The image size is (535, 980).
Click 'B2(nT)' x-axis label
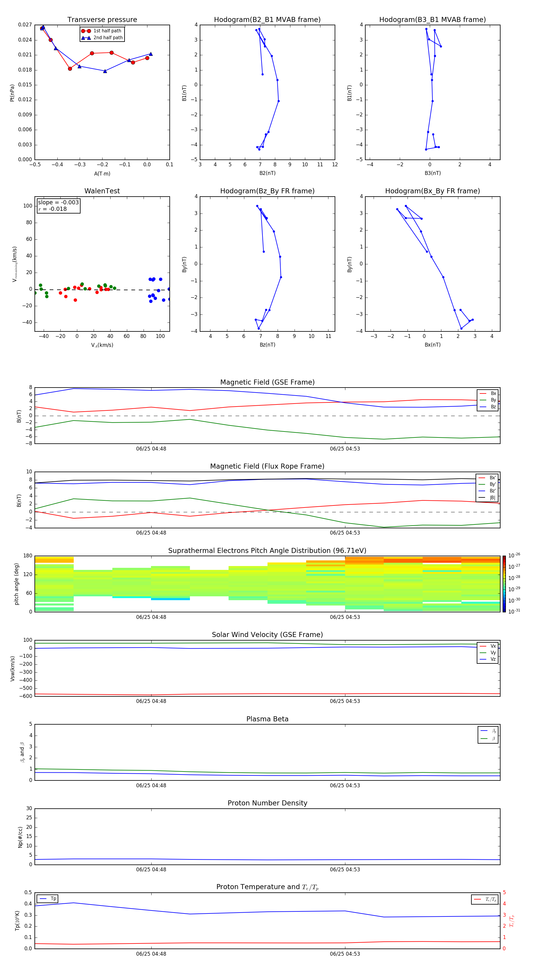267,173
